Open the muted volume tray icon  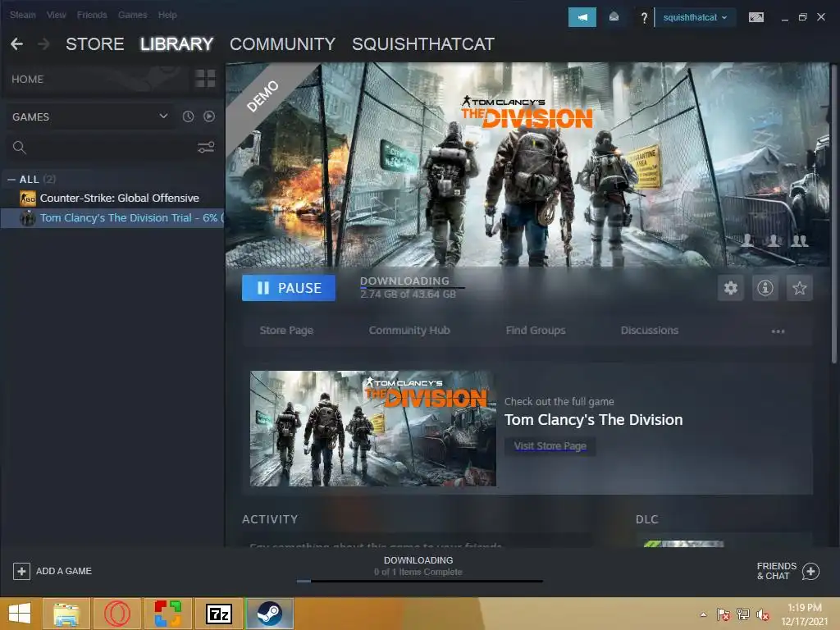pos(762,614)
